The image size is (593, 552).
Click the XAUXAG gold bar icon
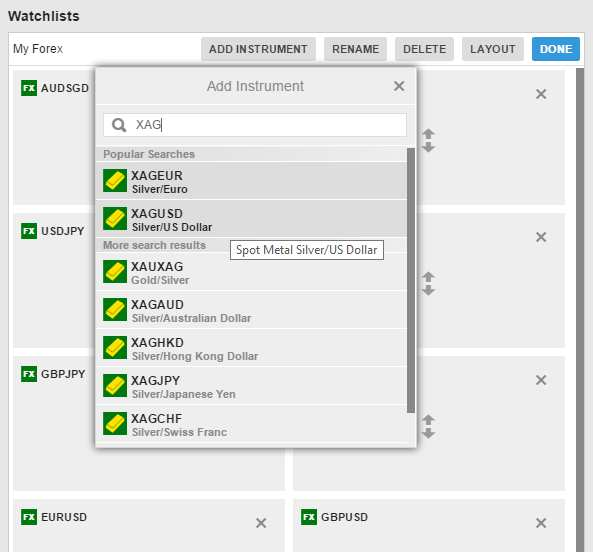115,272
